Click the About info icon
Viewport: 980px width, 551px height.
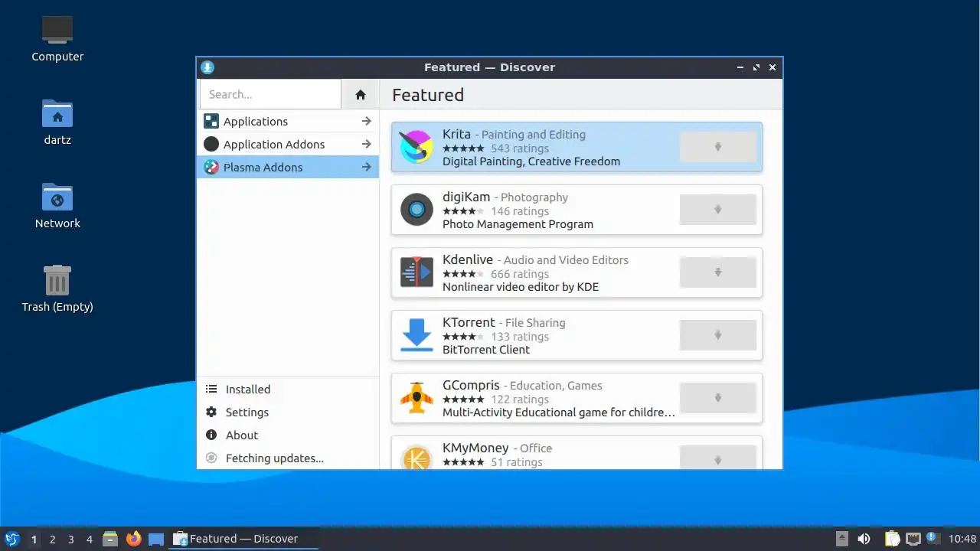click(x=211, y=435)
